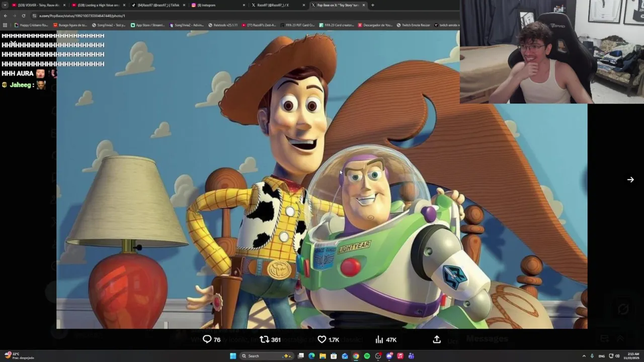Open the Windows Start menu
The width and height of the screenshot is (644, 362).
(x=233, y=356)
